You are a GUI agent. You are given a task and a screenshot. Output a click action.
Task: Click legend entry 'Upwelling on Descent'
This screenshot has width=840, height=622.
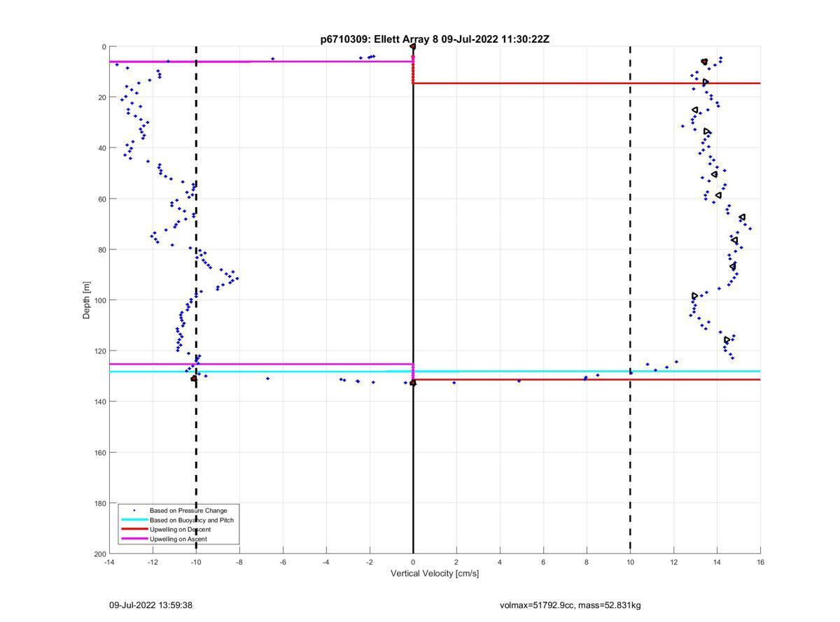pyautogui.click(x=181, y=530)
